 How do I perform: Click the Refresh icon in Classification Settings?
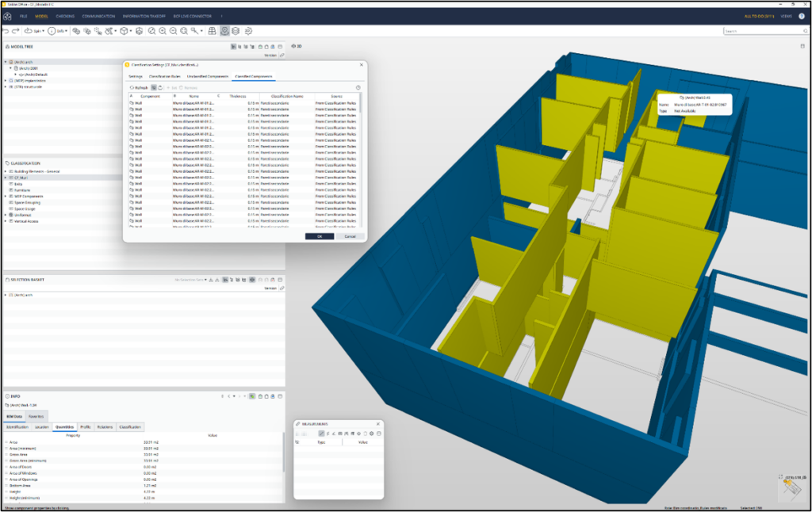tap(132, 88)
